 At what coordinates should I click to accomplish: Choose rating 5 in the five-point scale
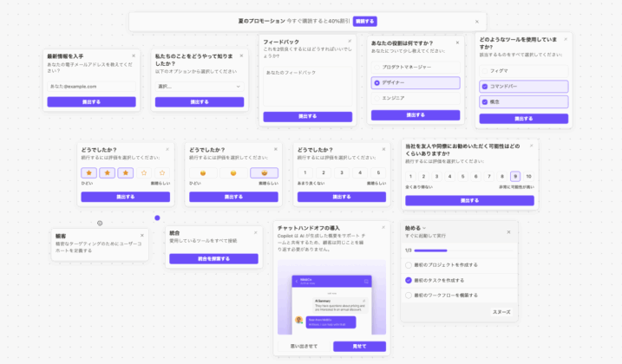point(378,172)
